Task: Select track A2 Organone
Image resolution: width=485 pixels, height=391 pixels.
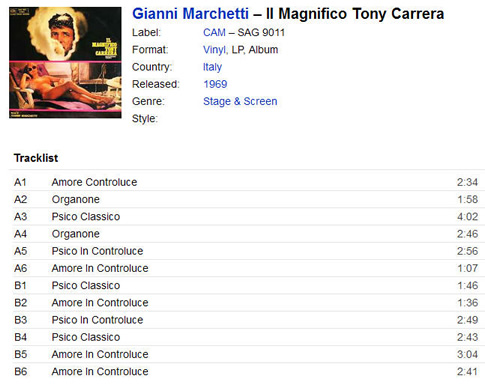Action: click(x=246, y=199)
